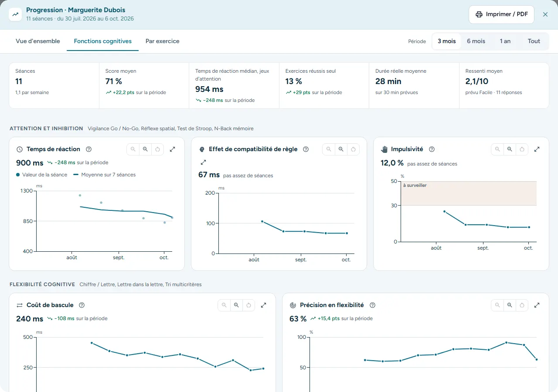Zoom in on the Impulsivité chart
The width and height of the screenshot is (558, 392).
click(x=510, y=149)
